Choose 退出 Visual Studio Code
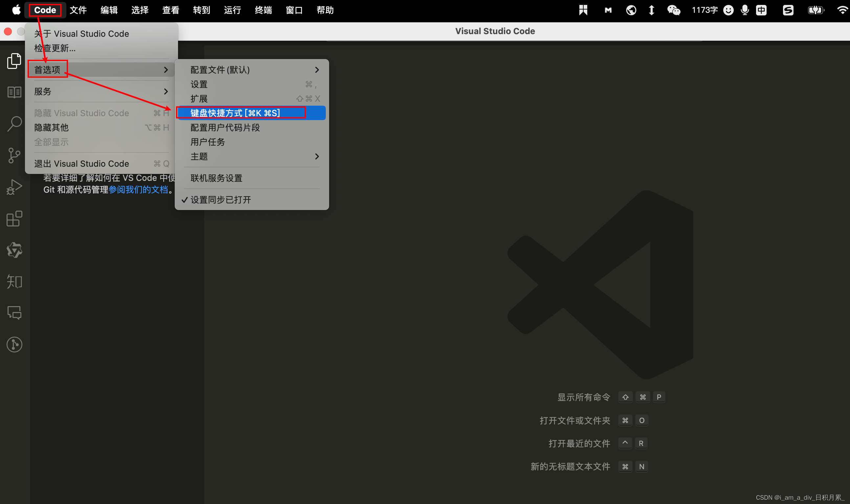The width and height of the screenshot is (850, 504). 81,164
